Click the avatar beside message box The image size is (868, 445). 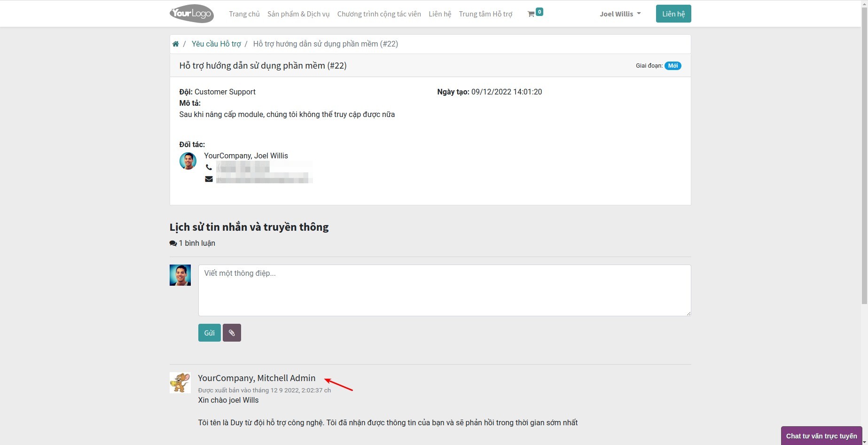(x=180, y=275)
